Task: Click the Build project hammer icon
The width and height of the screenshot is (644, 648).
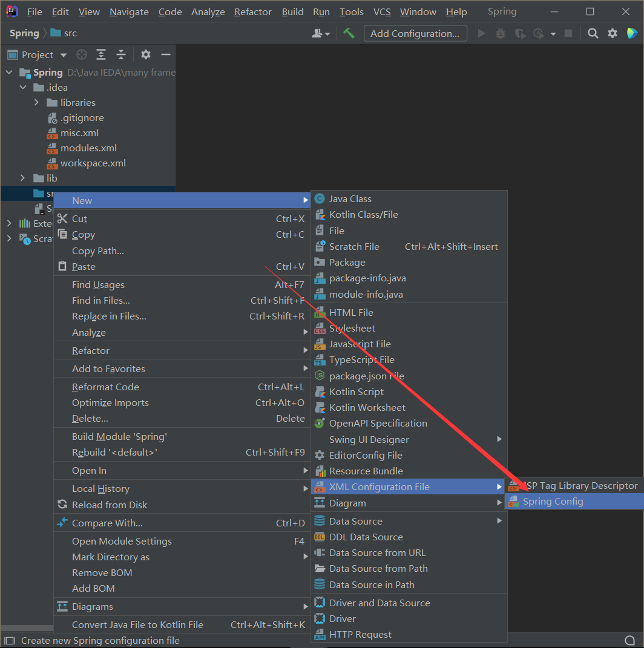Action: [x=349, y=33]
